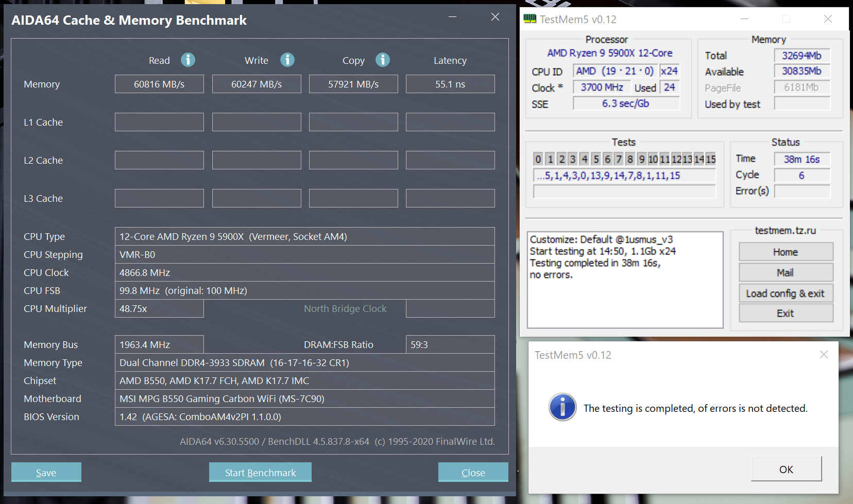Open the Write info icon in AIDA64
This screenshot has height=504, width=853.
coord(287,60)
